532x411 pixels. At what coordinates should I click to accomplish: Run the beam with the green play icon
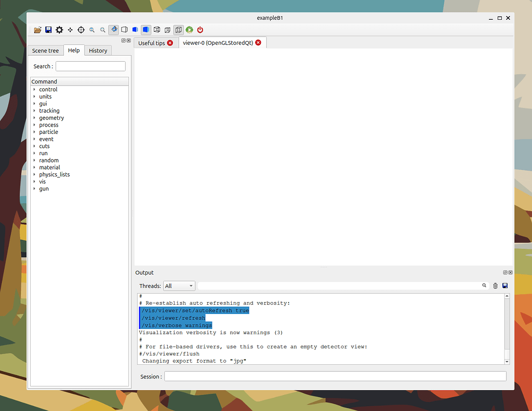[x=189, y=30]
